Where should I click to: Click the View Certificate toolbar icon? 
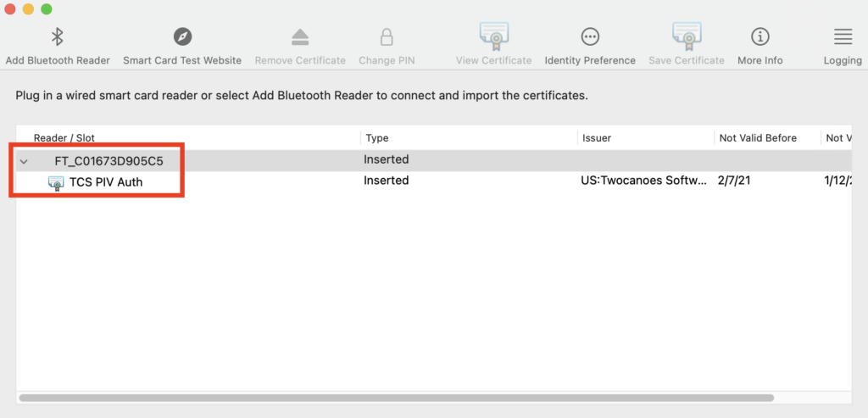click(494, 36)
